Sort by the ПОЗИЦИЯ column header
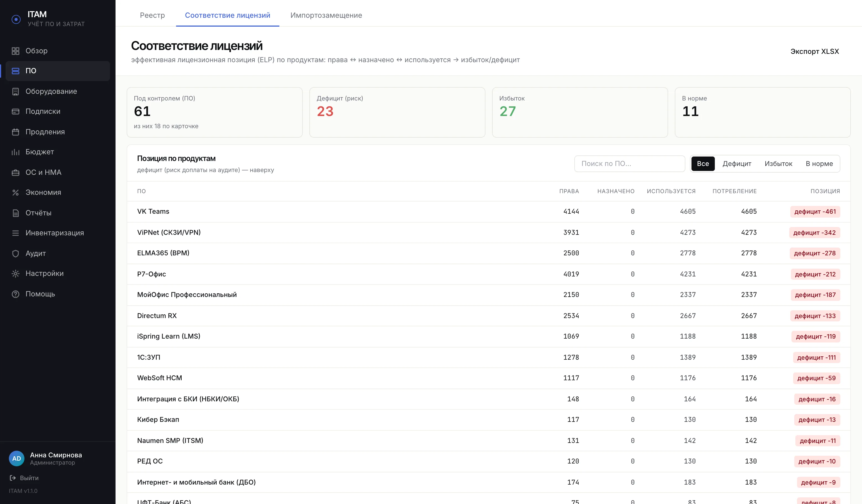 (825, 191)
